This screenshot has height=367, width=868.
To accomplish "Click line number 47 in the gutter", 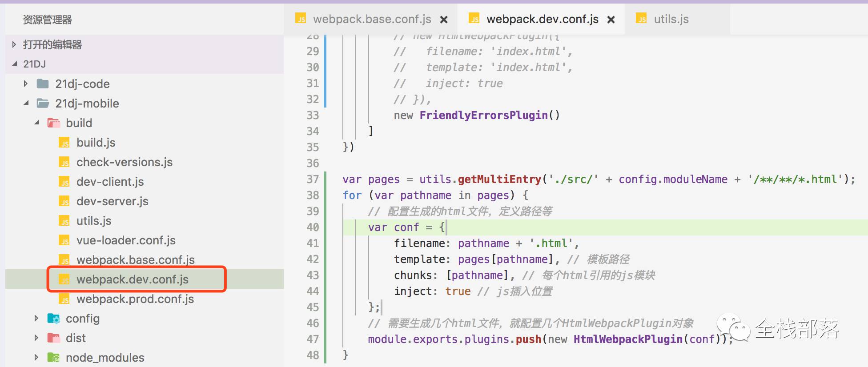I will click(313, 339).
